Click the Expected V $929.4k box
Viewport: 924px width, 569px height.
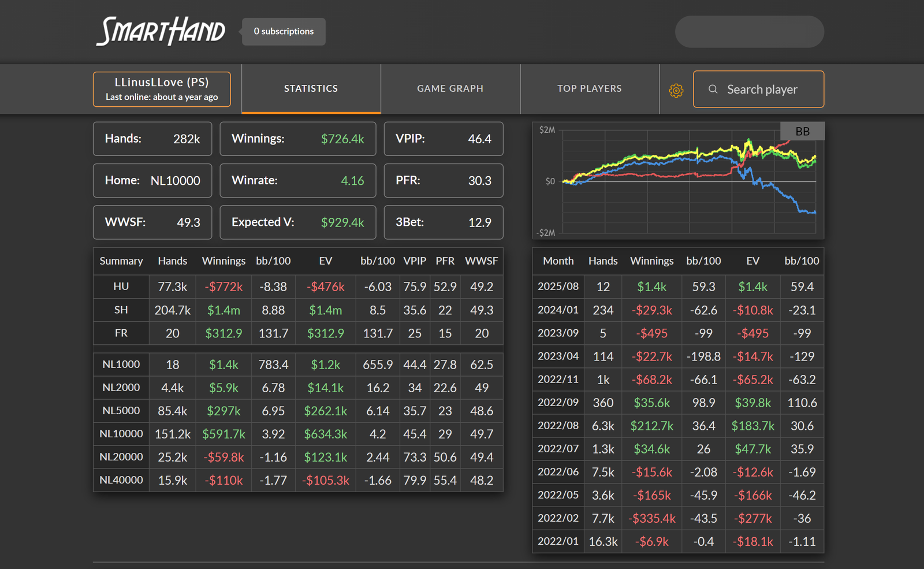(x=298, y=222)
